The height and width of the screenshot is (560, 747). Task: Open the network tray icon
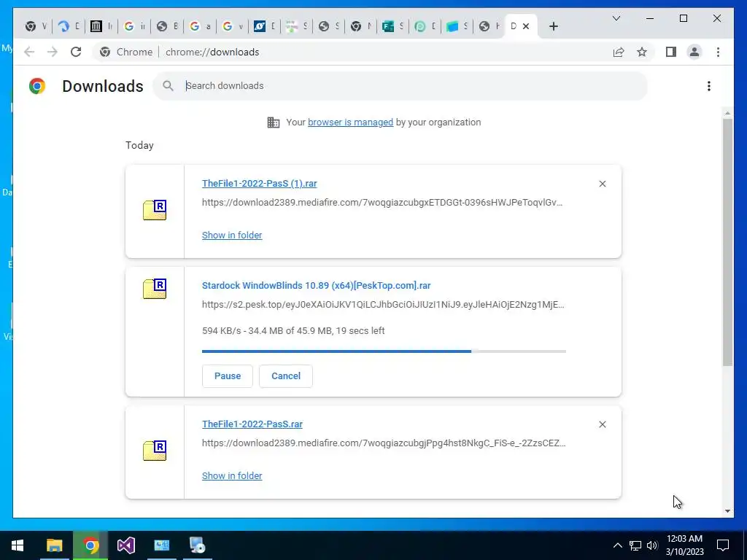coord(635,545)
